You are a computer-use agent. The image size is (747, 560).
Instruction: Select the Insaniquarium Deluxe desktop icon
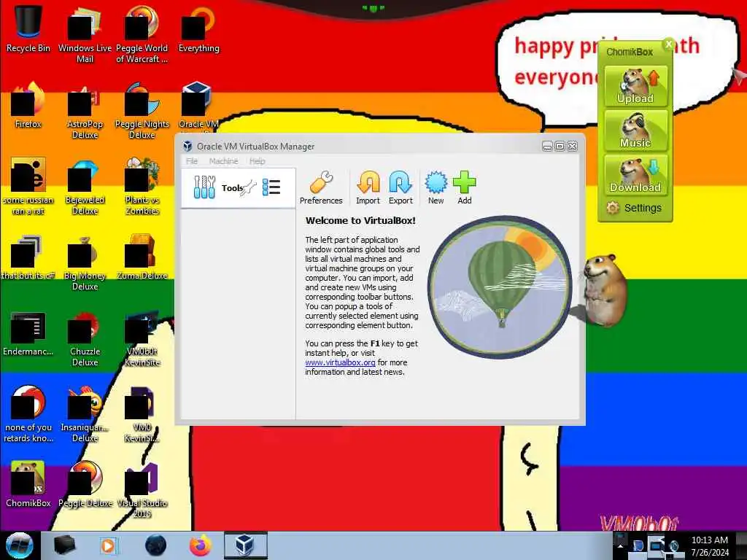(x=85, y=414)
